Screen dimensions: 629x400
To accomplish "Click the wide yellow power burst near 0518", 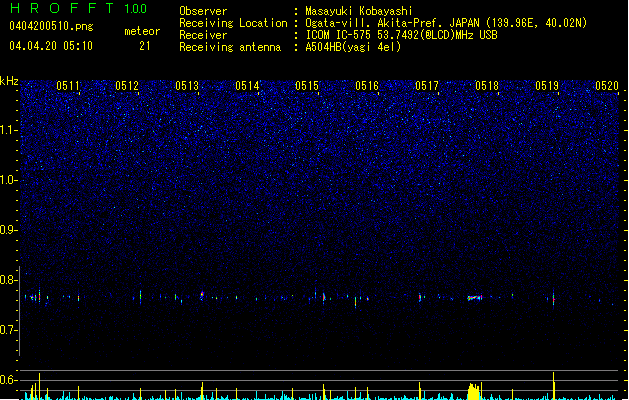I will (x=474, y=391).
